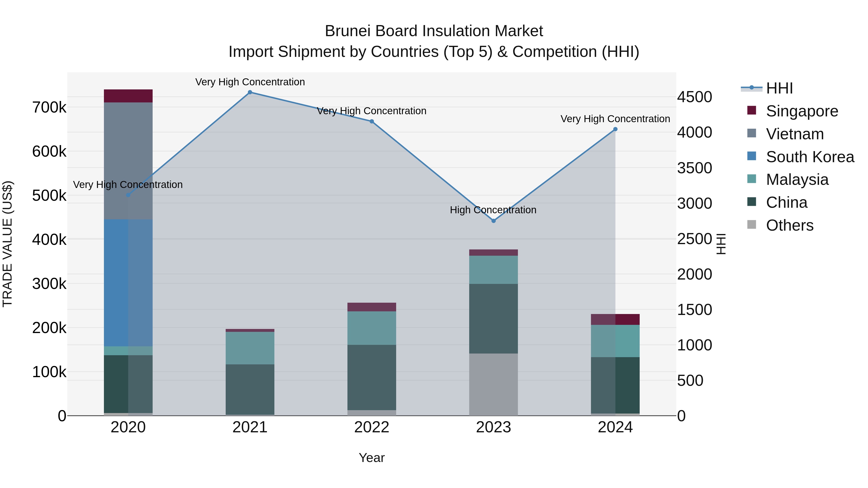Select the Vietnam bar segment in 2020
Image resolution: width=868 pixels, height=488 pixels.
pyautogui.click(x=128, y=161)
